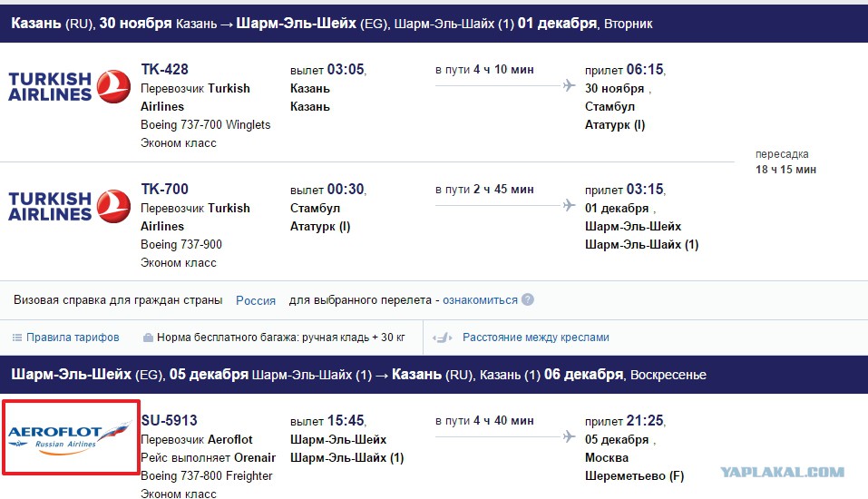This screenshot has width=868, height=499.
Task: Open the Правила тарифов link
Action: (73, 338)
